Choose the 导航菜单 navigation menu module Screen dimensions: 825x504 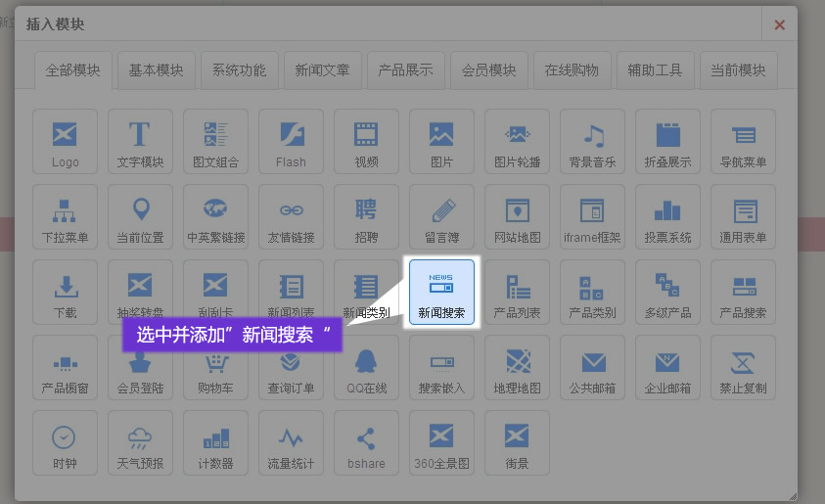tap(743, 142)
